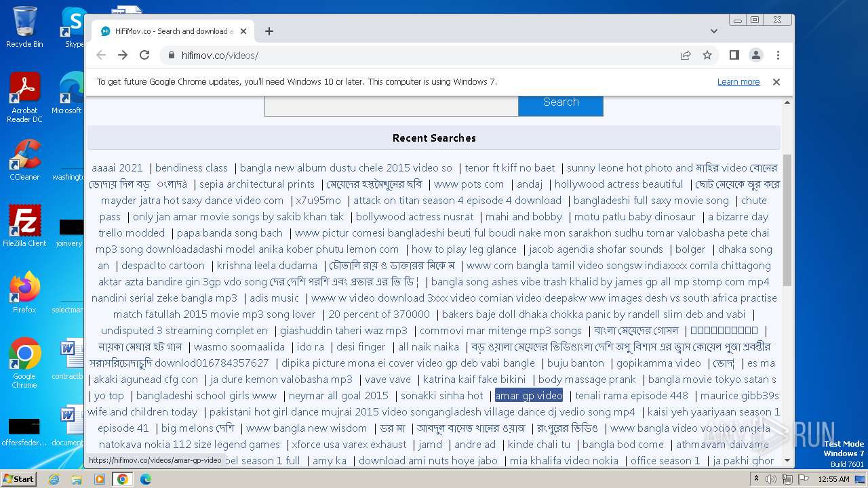Click the site lock icon

(171, 55)
